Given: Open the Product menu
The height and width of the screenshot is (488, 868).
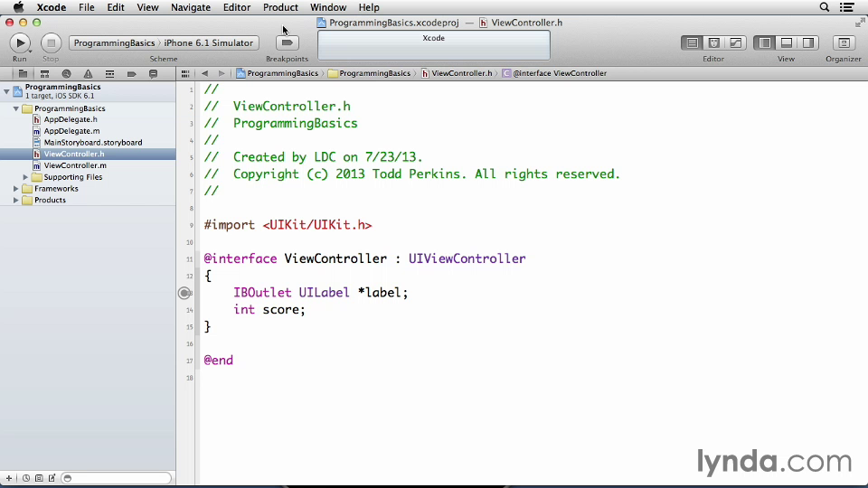Looking at the screenshot, I should 280,7.
